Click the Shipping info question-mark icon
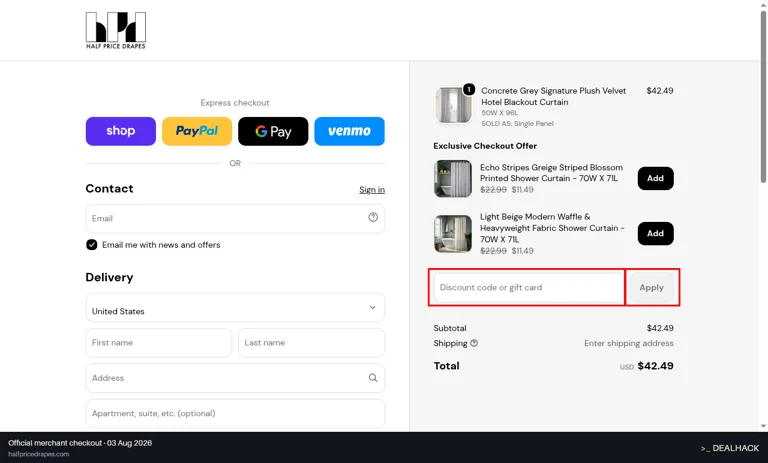The height and width of the screenshot is (463, 768). tap(474, 343)
